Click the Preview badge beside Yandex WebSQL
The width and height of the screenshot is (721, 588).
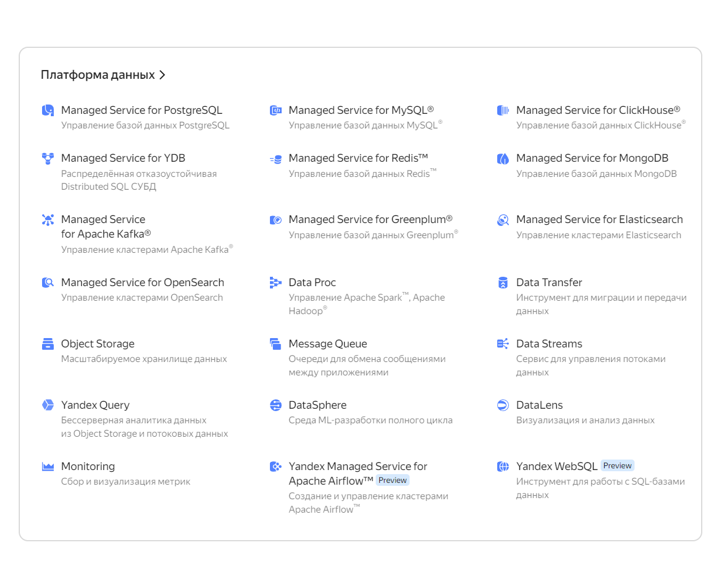pos(618,466)
